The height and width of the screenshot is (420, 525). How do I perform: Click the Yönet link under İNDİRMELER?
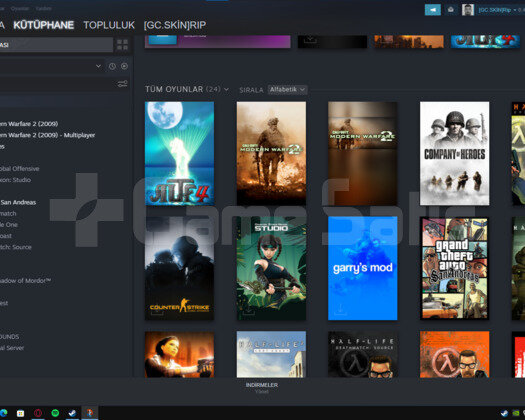tap(262, 392)
